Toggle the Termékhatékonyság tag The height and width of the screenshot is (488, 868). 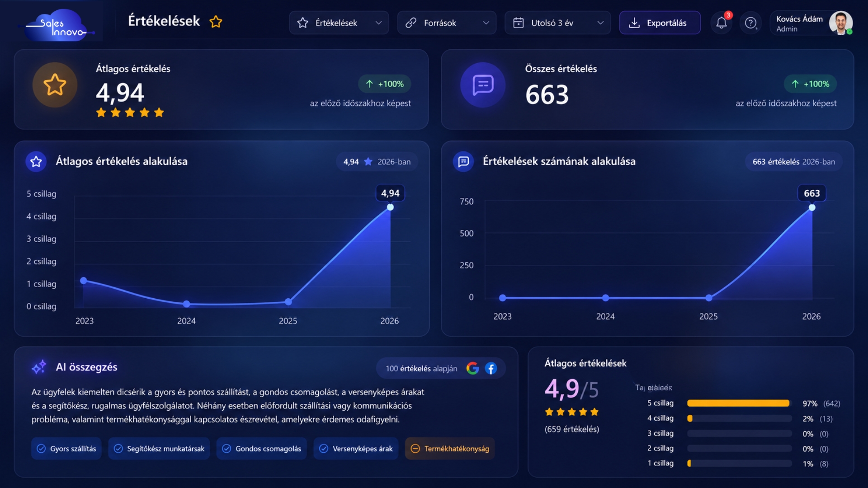pyautogui.click(x=450, y=448)
